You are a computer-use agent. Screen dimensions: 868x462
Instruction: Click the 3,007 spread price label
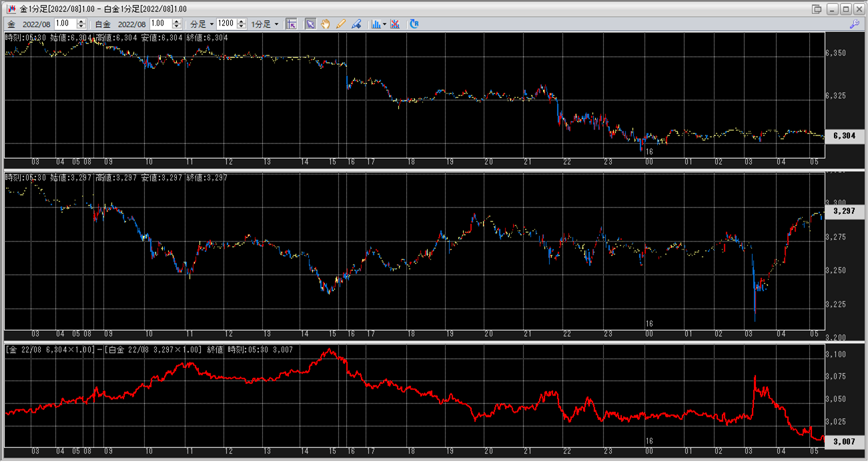pyautogui.click(x=844, y=441)
